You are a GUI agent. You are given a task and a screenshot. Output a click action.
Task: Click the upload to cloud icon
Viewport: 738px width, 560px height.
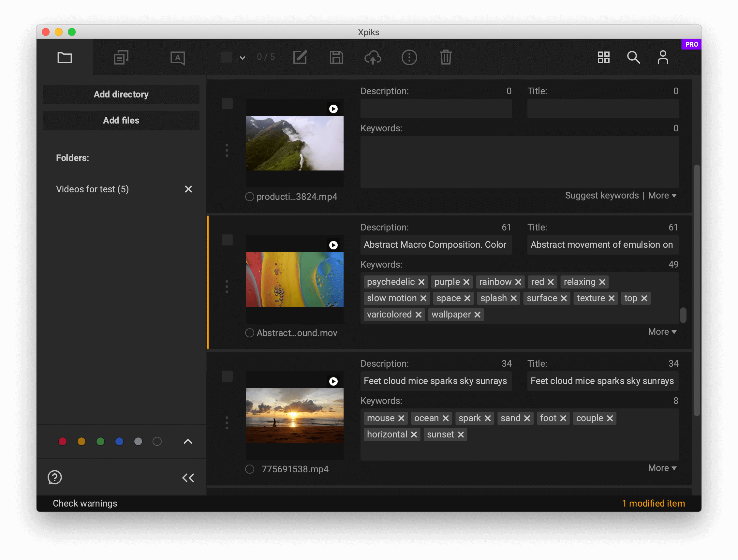[372, 57]
